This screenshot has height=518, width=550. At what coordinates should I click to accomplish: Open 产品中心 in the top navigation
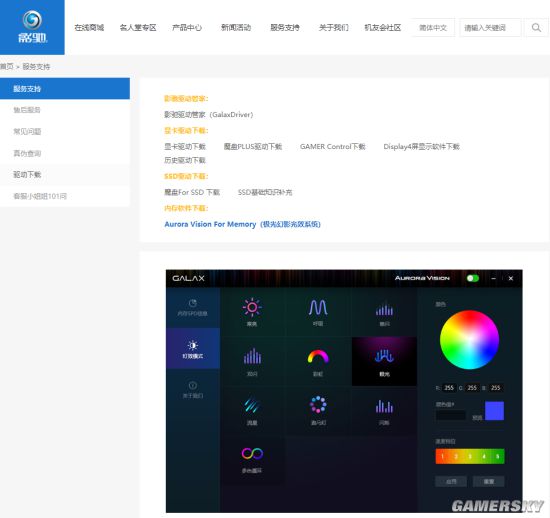pos(187,27)
